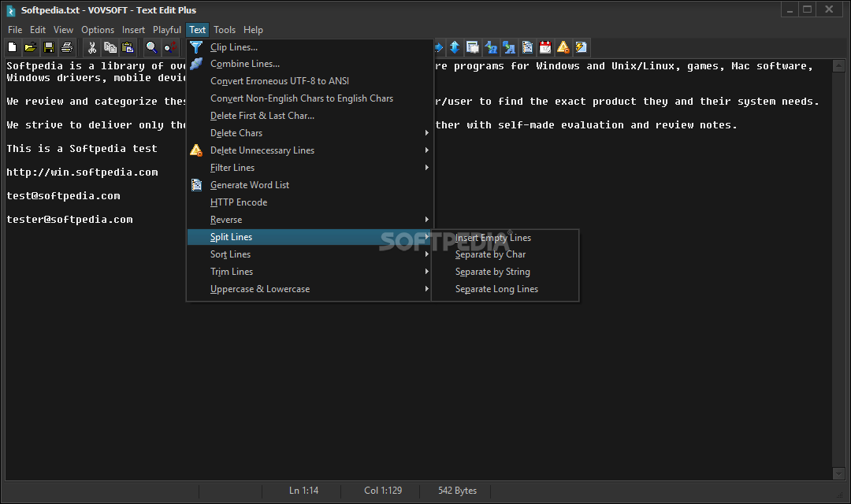This screenshot has width=851, height=504.
Task: Click the words 'Unix/Linux' in the editor
Action: pyautogui.click(x=643, y=66)
